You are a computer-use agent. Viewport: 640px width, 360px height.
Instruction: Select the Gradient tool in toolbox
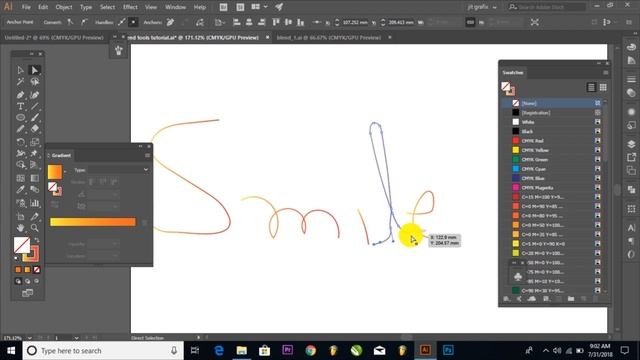(35, 178)
